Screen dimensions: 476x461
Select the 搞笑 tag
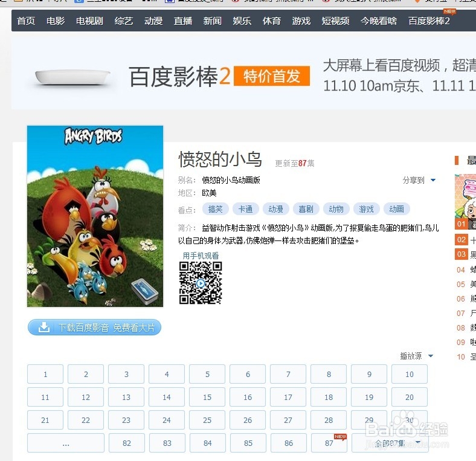(x=215, y=209)
